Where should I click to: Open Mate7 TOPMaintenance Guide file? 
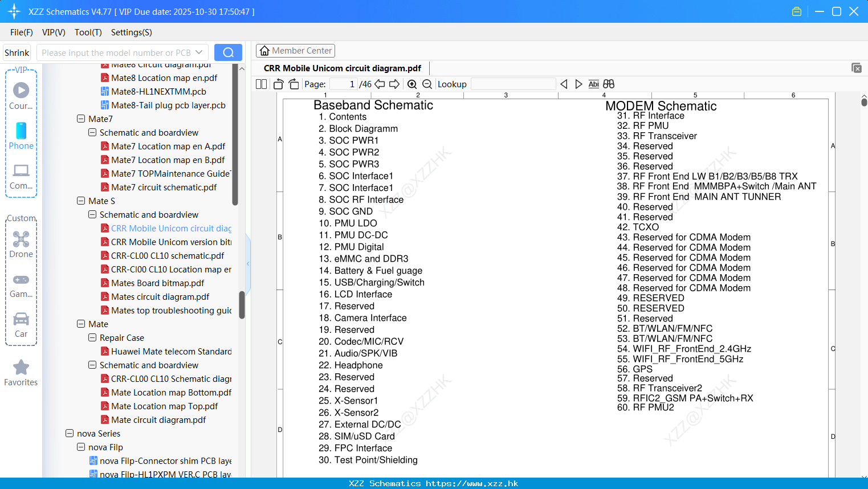click(x=170, y=173)
